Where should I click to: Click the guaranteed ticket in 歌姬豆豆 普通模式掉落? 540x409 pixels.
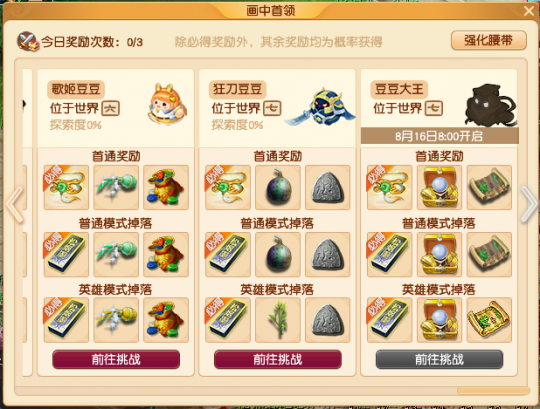66,254
